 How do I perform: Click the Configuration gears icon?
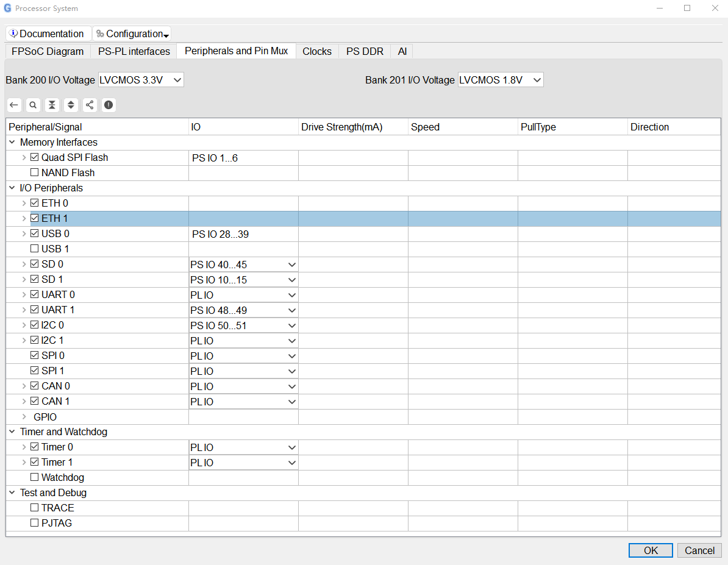100,34
